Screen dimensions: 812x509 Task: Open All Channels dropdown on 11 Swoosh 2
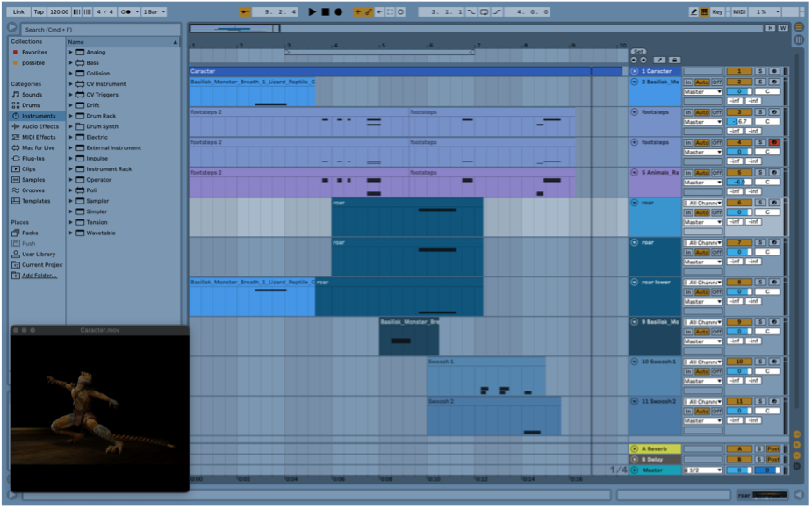click(703, 402)
